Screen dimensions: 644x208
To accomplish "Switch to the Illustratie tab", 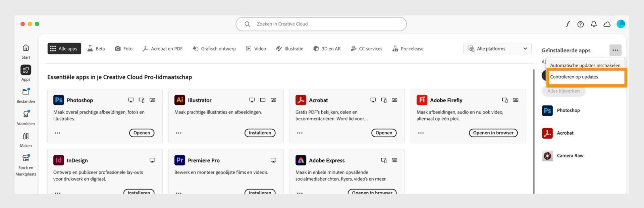I will 290,49.
